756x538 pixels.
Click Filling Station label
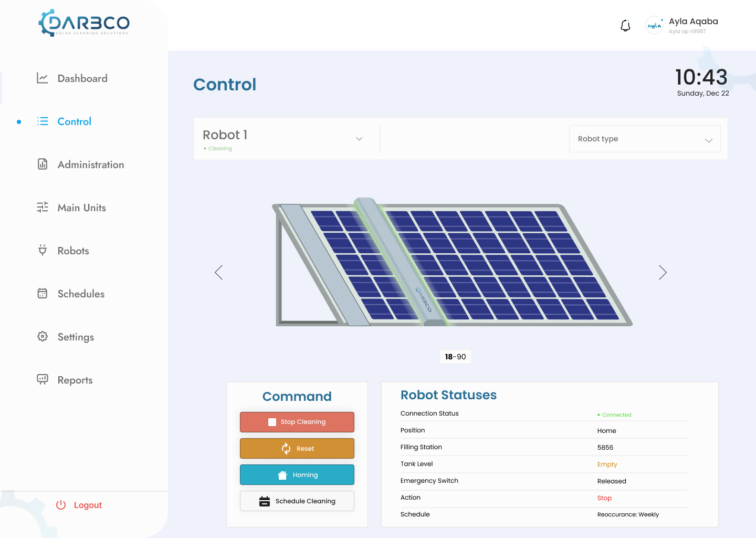(421, 447)
